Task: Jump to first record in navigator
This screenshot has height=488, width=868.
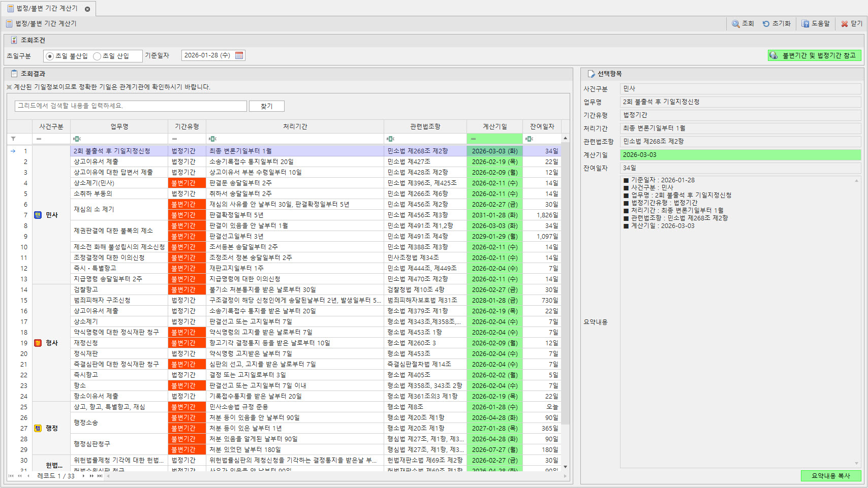Action: pyautogui.click(x=11, y=476)
